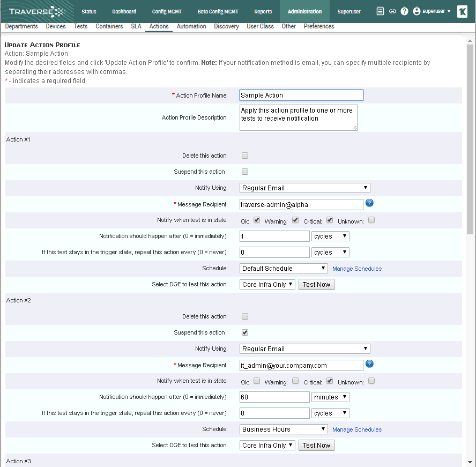This screenshot has width=476, height=467.
Task: Switch to the Devices tab
Action: (56, 26)
